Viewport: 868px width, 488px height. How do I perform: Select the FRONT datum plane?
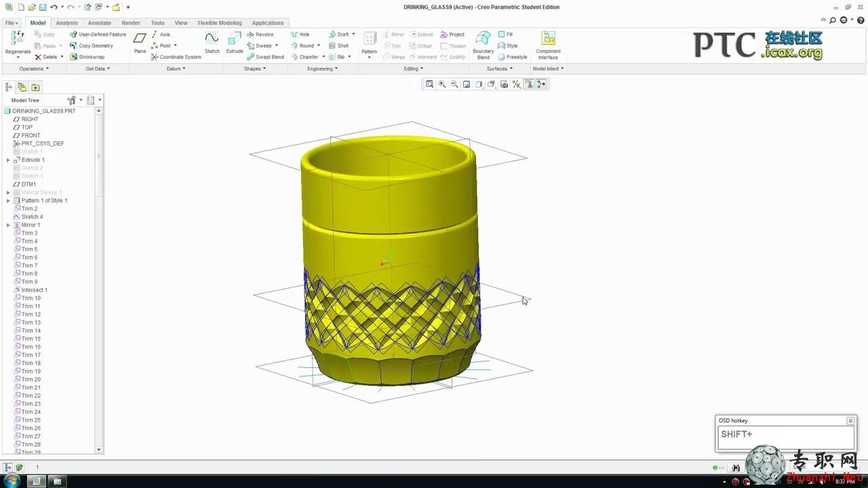click(31, 136)
